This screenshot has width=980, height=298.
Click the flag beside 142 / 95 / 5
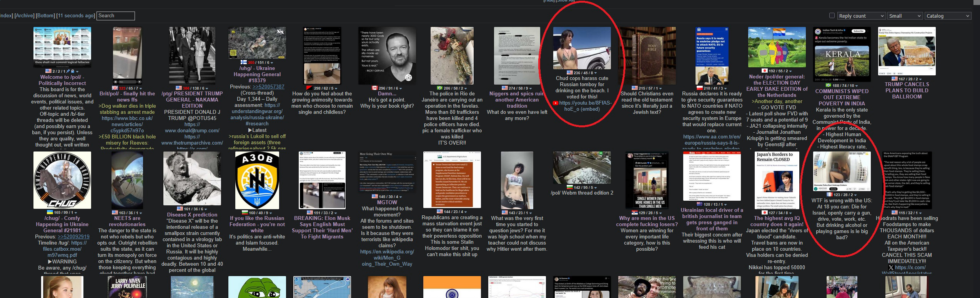click(x=569, y=187)
